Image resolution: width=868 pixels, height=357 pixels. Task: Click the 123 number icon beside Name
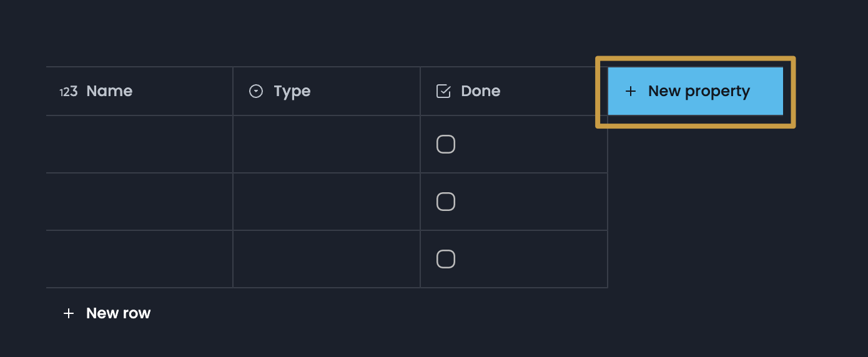69,92
